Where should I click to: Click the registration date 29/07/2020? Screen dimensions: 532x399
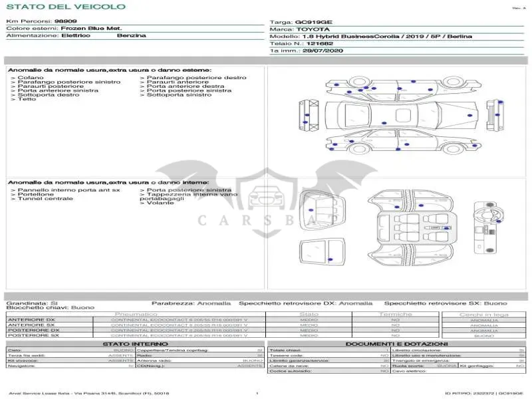(323, 51)
